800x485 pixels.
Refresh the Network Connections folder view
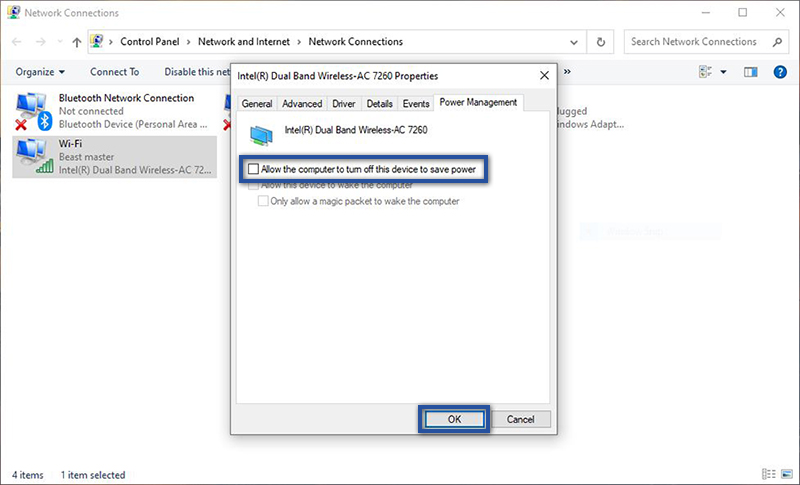tap(600, 42)
